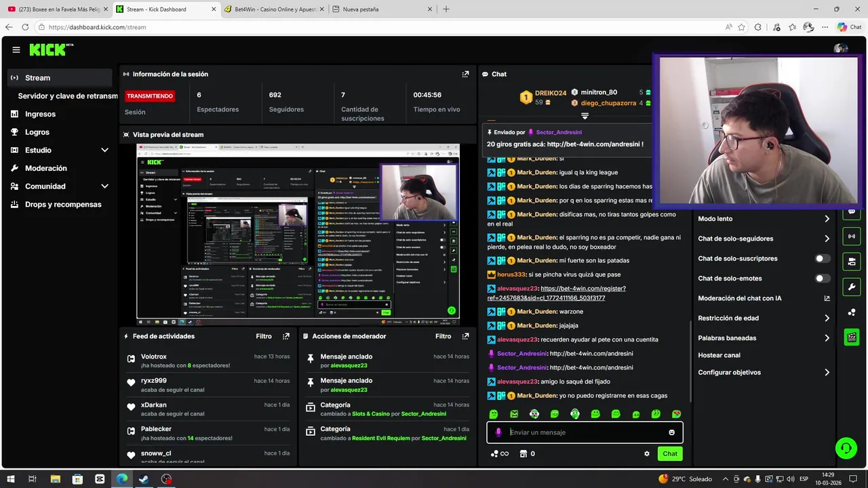Expand the chat leaderboard arrow
This screenshot has height=488, width=868.
pyautogui.click(x=585, y=116)
